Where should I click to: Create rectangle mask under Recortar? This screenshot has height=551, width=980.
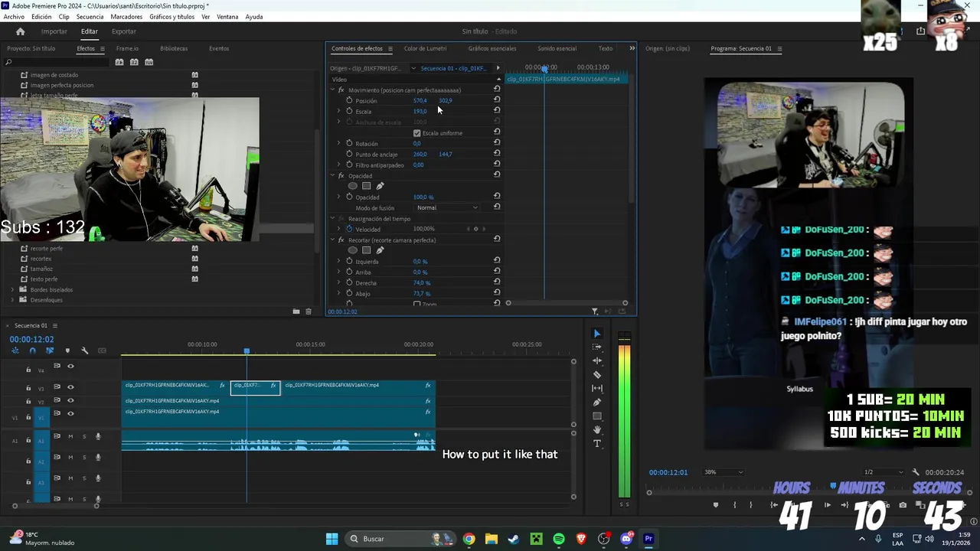366,250
